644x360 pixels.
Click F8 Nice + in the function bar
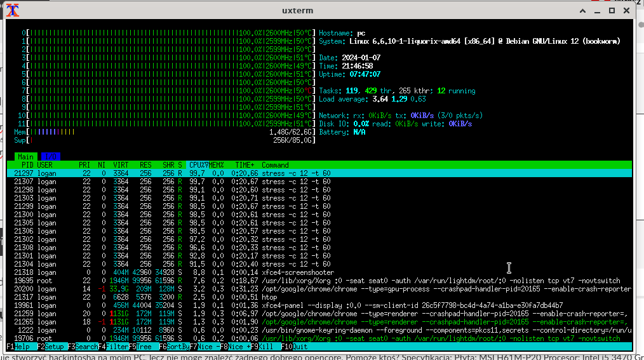234,347
